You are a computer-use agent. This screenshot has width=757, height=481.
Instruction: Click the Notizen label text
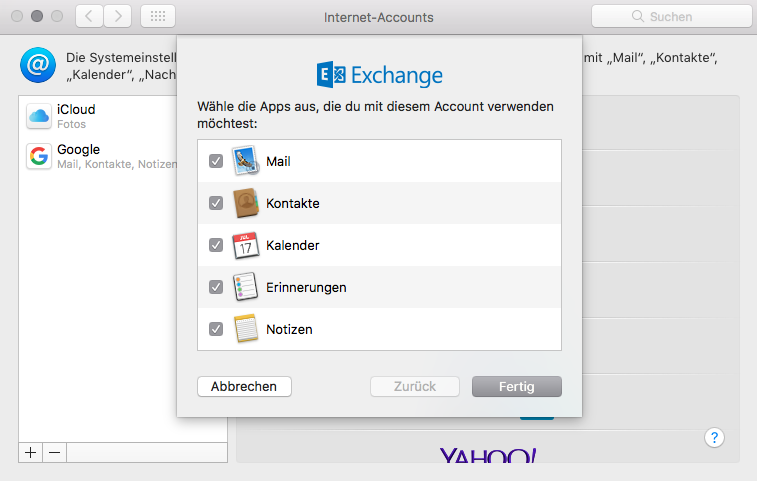[x=289, y=329]
